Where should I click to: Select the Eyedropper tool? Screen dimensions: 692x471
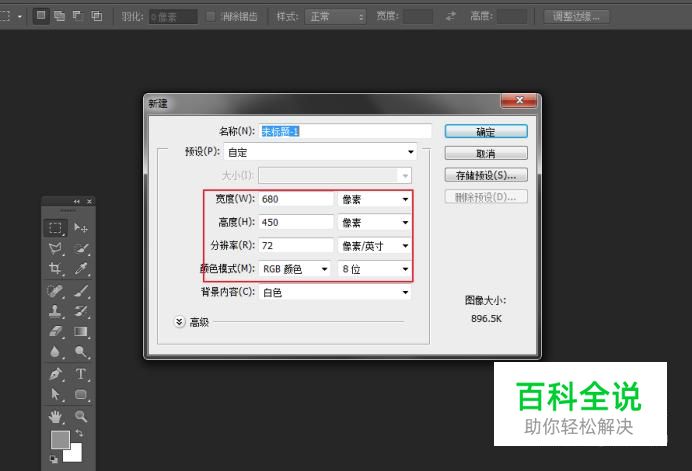pos(81,268)
